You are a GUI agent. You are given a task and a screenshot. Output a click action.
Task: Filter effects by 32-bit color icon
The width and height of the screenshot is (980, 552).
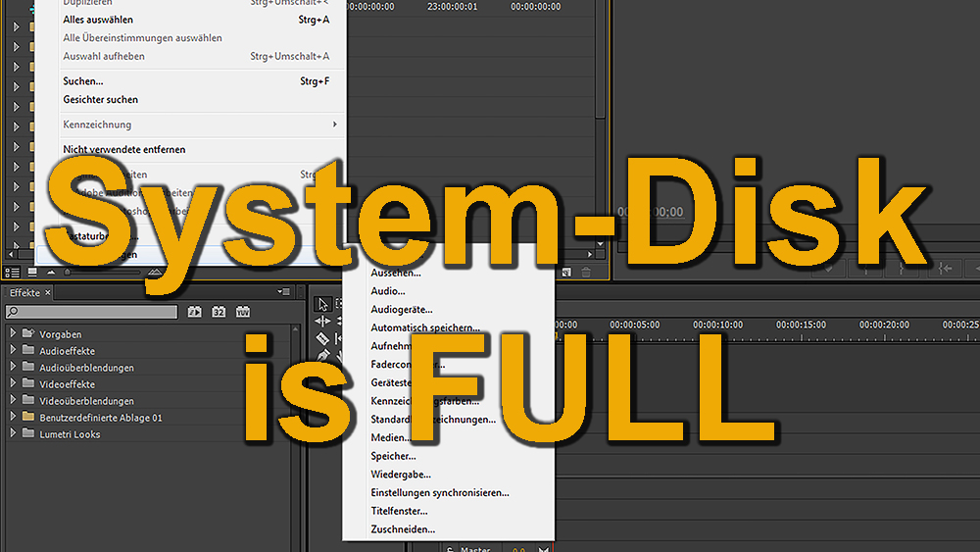[x=219, y=312]
